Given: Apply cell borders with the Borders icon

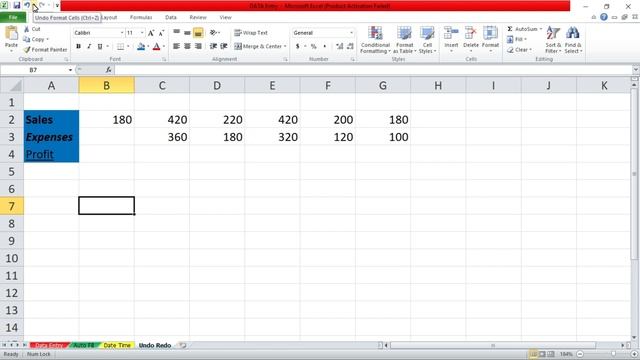Looking at the screenshot, I should [120, 47].
